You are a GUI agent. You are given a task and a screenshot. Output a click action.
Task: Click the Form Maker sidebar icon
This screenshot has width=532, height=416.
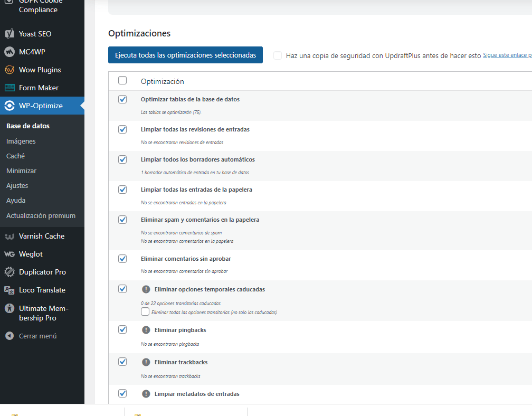click(9, 88)
